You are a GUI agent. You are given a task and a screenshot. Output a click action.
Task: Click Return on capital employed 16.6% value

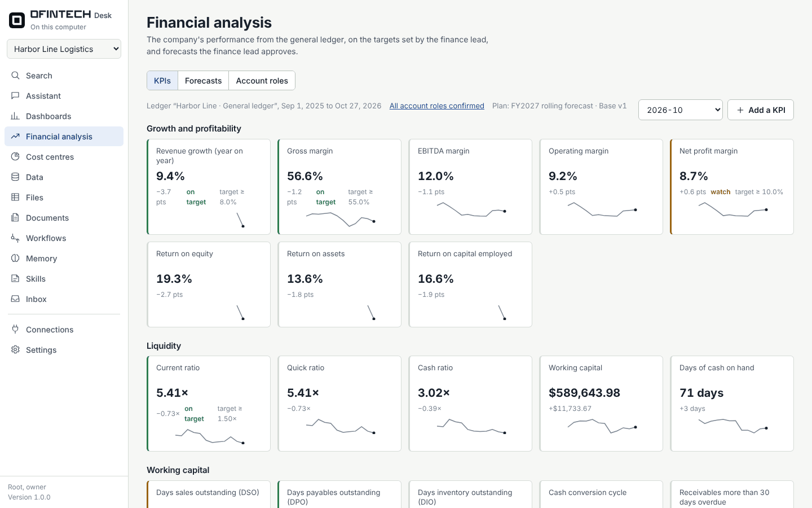(436, 279)
